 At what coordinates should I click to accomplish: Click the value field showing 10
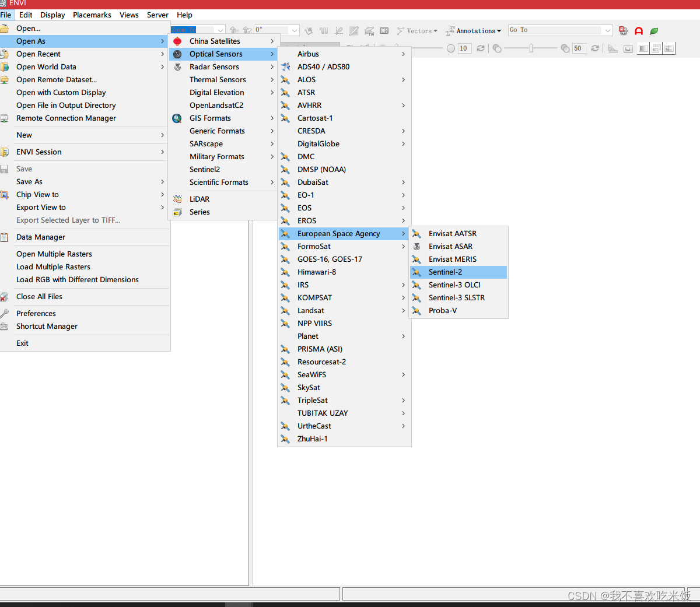(x=464, y=48)
